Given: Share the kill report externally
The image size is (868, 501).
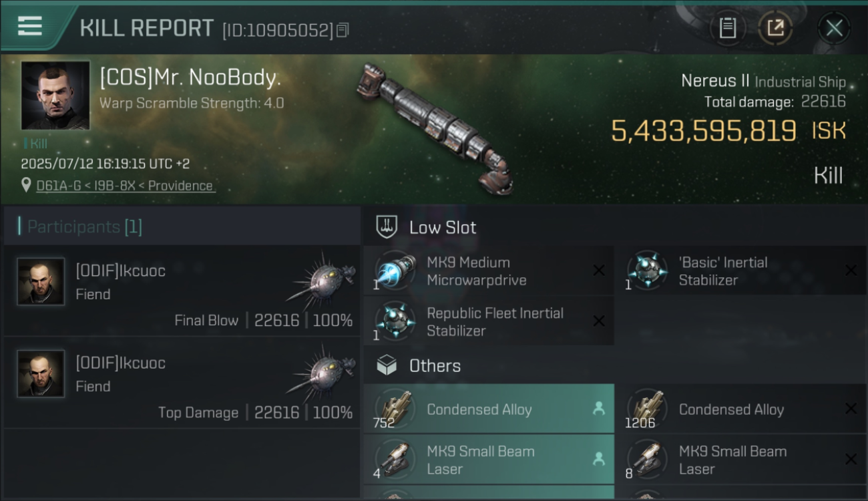Looking at the screenshot, I should (775, 28).
